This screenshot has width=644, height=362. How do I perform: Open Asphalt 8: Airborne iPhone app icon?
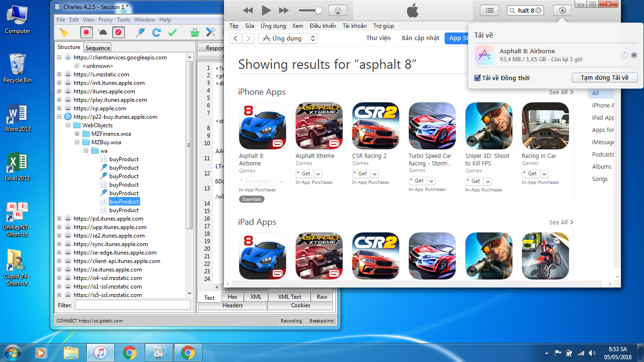[x=263, y=126]
